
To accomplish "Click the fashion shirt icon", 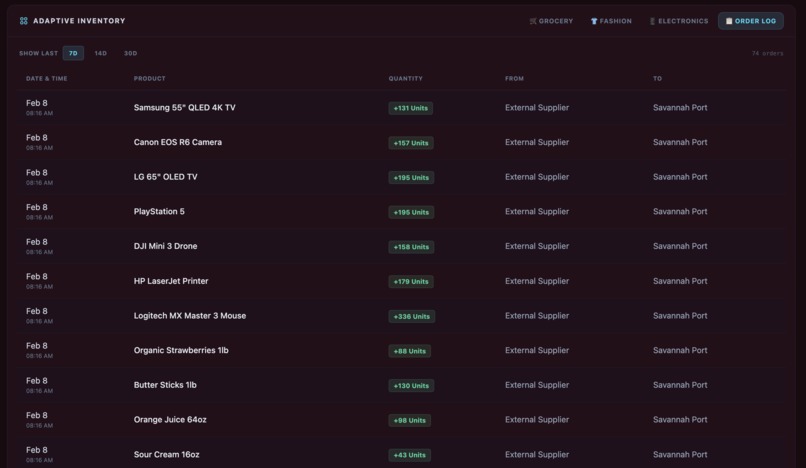I will (594, 21).
